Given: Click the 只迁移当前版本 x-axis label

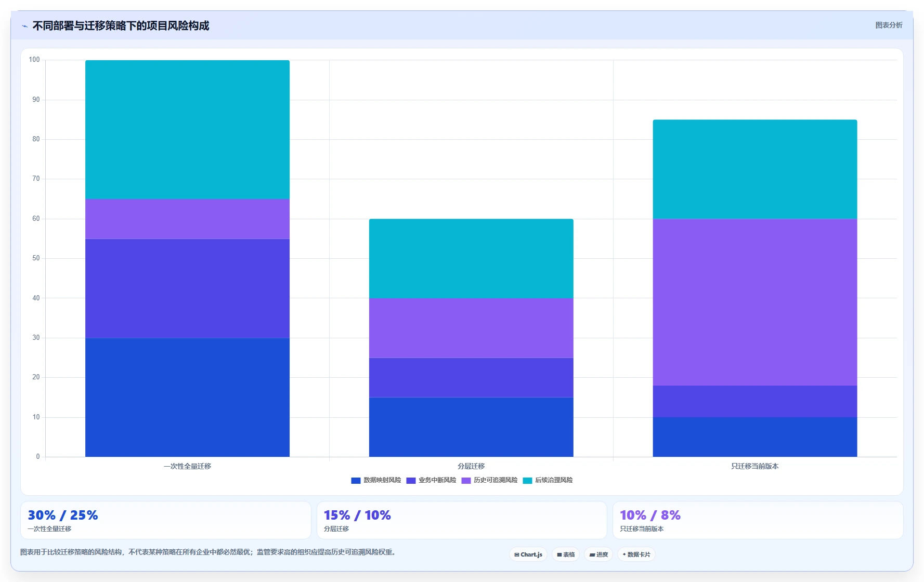Looking at the screenshot, I should tap(755, 466).
